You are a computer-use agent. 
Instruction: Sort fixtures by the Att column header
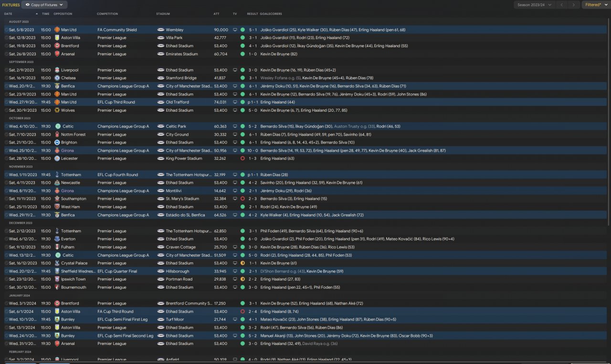tap(217, 14)
